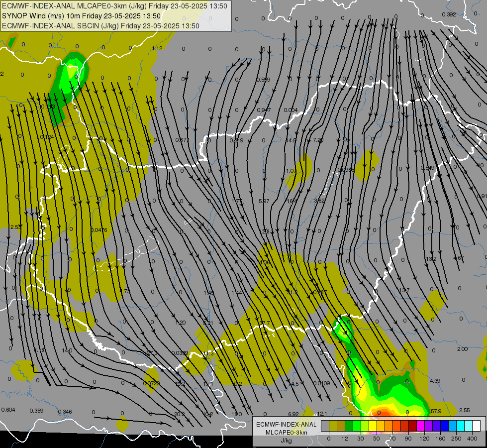Image resolution: width=487 pixels, height=448 pixels.
Task: Select the olive swatch in the MLCAPE legend
Action: 333,426
